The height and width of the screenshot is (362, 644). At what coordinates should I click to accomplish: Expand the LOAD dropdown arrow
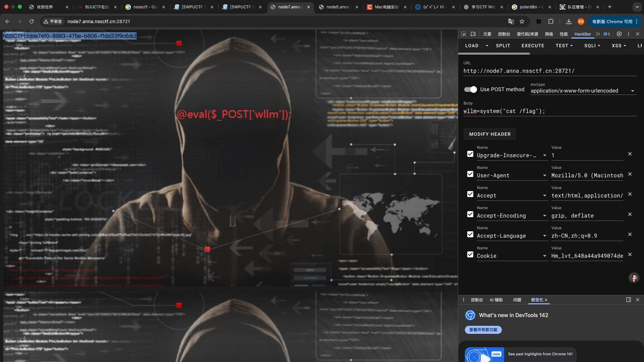pyautogui.click(x=487, y=46)
